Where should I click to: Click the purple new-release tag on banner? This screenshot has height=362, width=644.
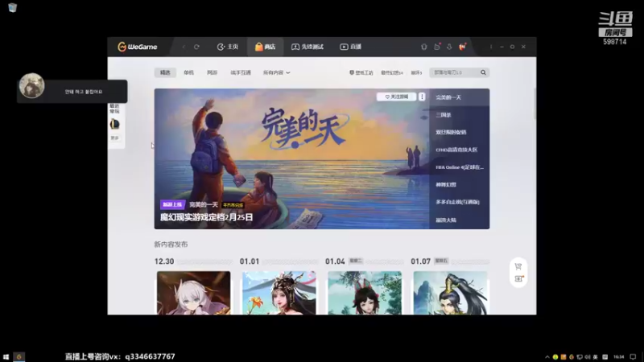coord(172,204)
